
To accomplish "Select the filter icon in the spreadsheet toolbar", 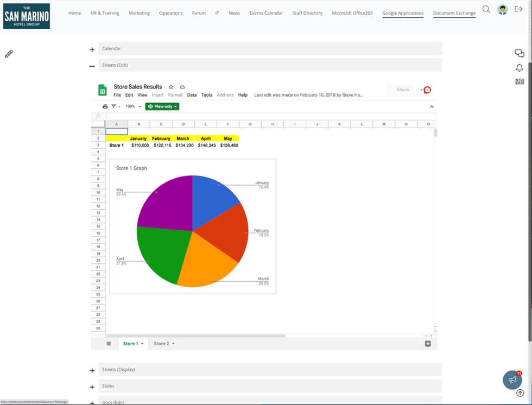I will pyautogui.click(x=114, y=106).
